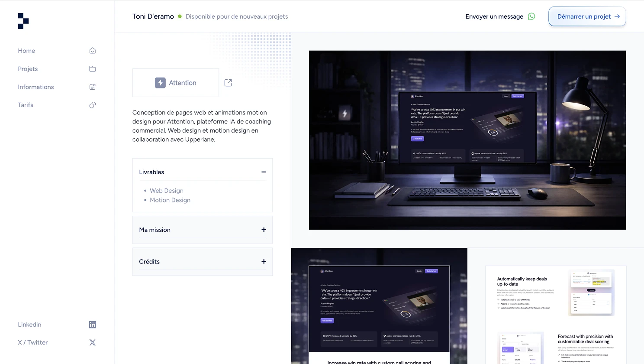Select Home in the navigation menu
Viewport: 644px width, 364px height.
26,50
